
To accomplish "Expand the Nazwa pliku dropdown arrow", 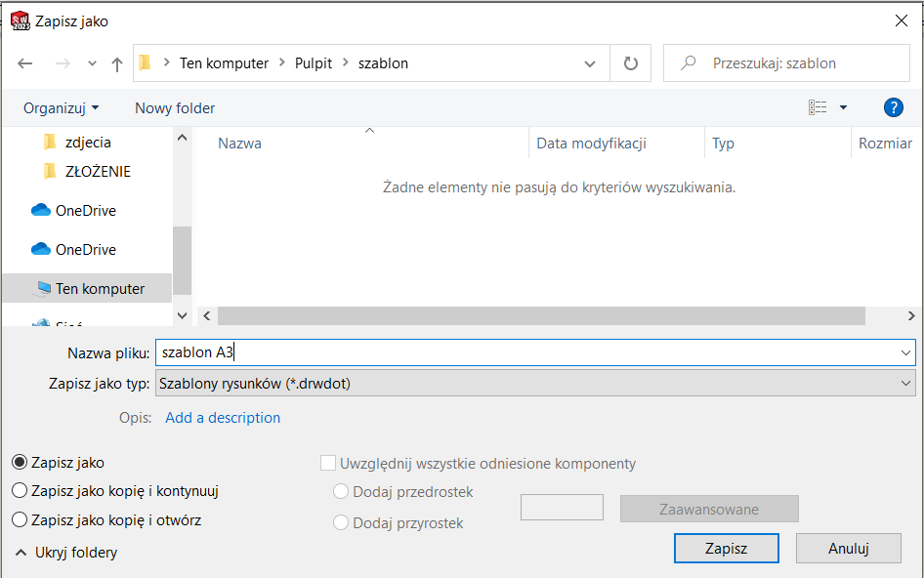I will click(905, 352).
